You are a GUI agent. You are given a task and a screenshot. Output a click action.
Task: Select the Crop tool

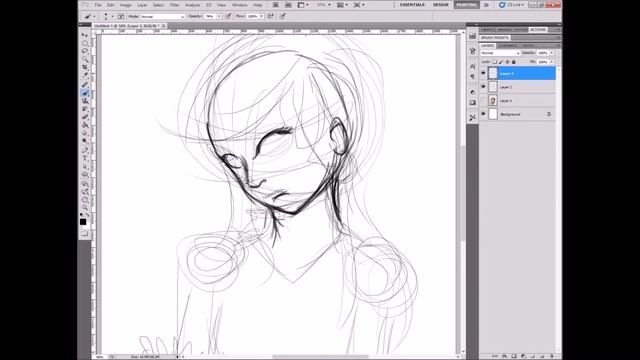[x=85, y=68]
